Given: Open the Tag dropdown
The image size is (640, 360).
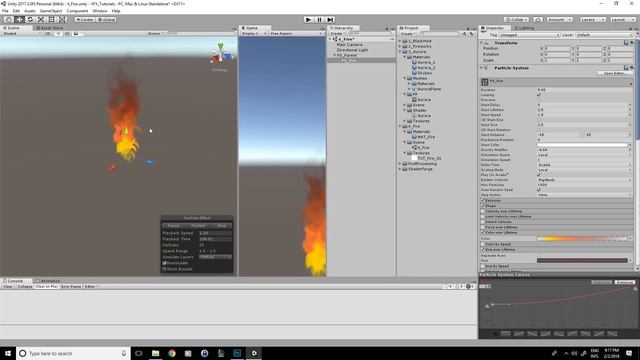Looking at the screenshot, I should 529,35.
